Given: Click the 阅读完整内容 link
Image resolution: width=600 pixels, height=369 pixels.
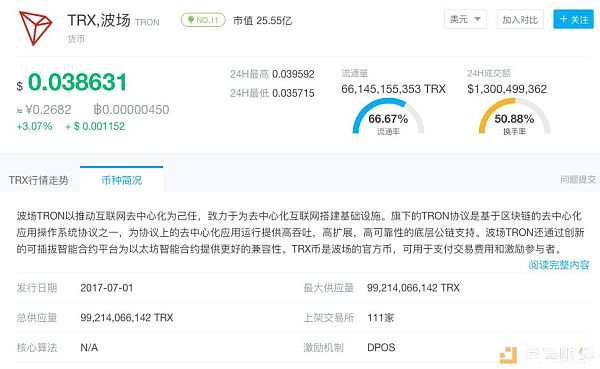Looking at the screenshot, I should point(559,265).
